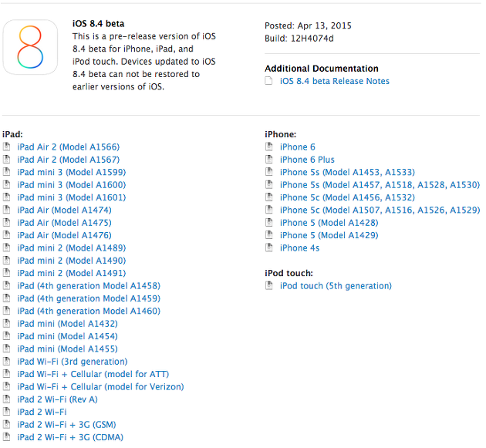Download iPad Air (Model A1474)
This screenshot has width=486, height=448.
(65, 210)
